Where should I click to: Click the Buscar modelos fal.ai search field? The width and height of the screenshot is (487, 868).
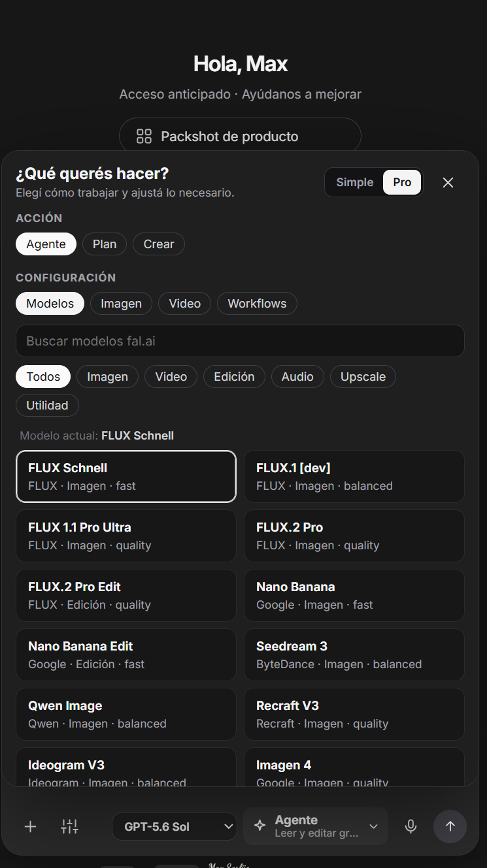240,341
